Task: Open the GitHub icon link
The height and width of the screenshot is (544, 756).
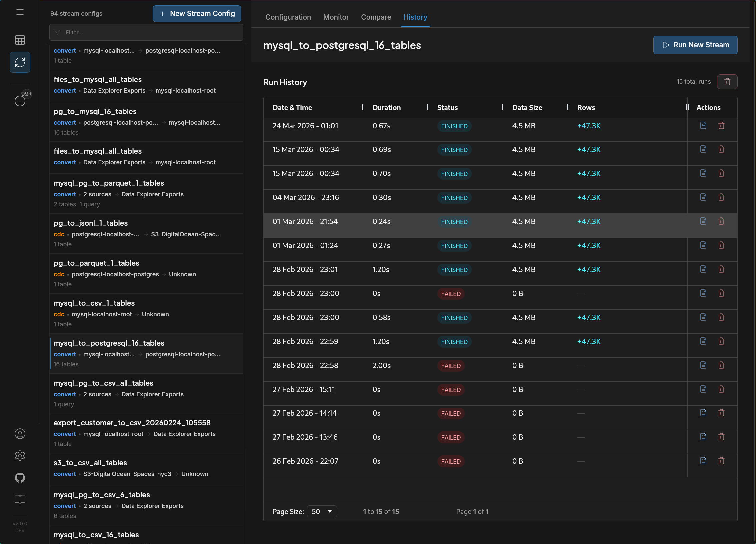Action: (20, 478)
